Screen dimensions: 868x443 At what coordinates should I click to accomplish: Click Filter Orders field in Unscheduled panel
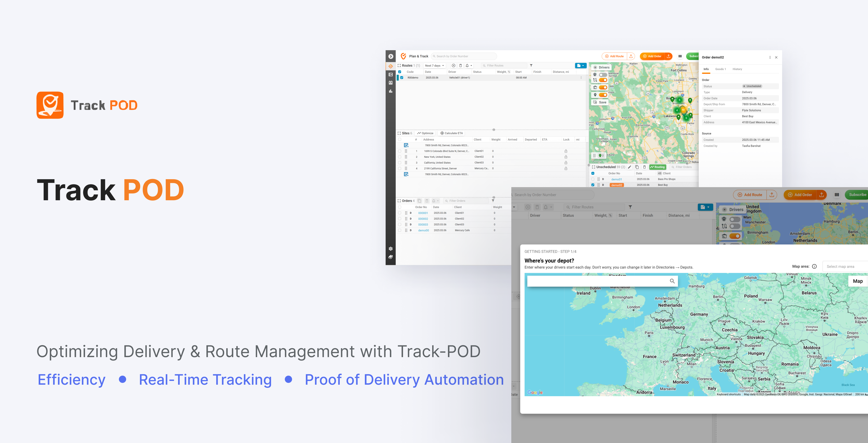[684, 167]
